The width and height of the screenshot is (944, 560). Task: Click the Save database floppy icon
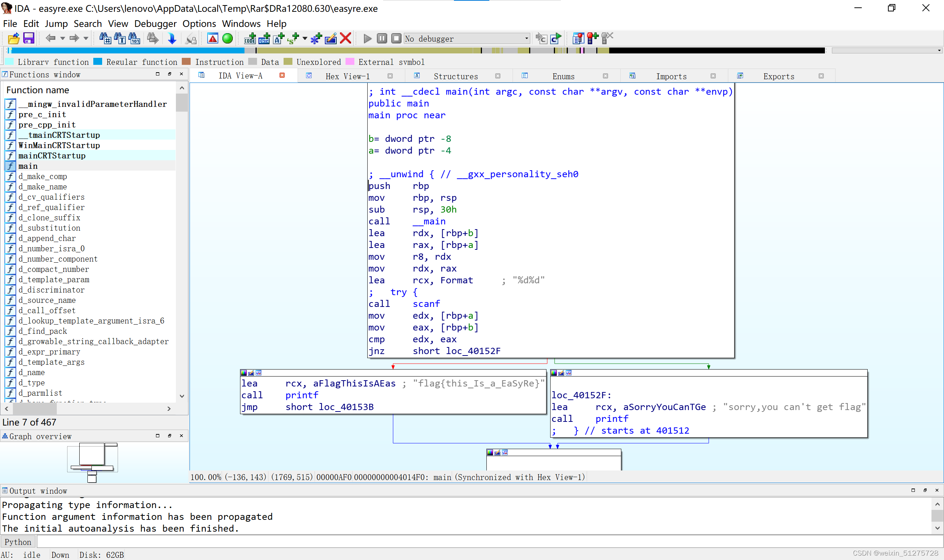(29, 38)
